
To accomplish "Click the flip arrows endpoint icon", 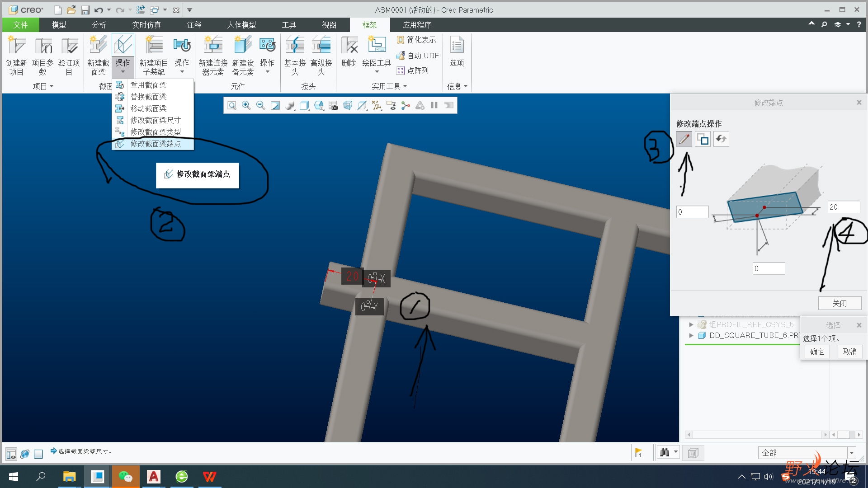I will 721,139.
